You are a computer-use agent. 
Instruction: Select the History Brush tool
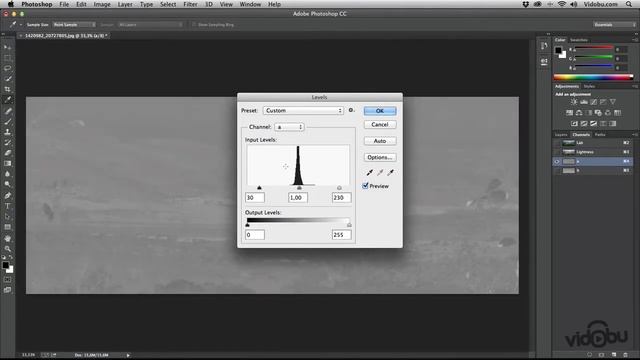click(x=7, y=142)
